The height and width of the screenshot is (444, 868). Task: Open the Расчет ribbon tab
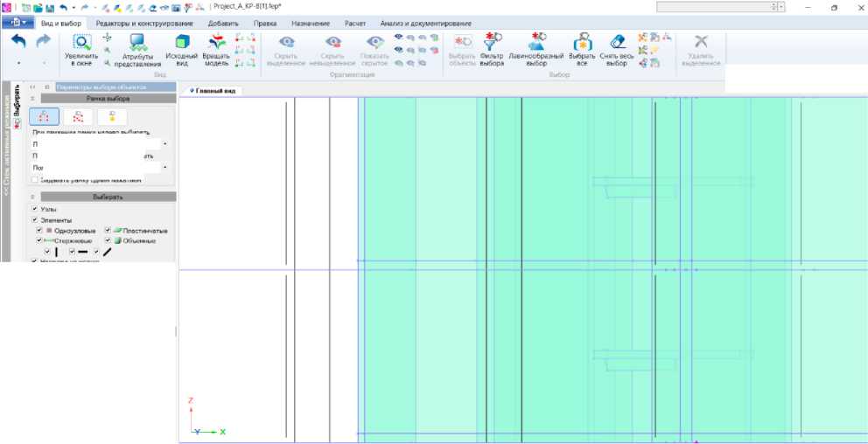355,24
